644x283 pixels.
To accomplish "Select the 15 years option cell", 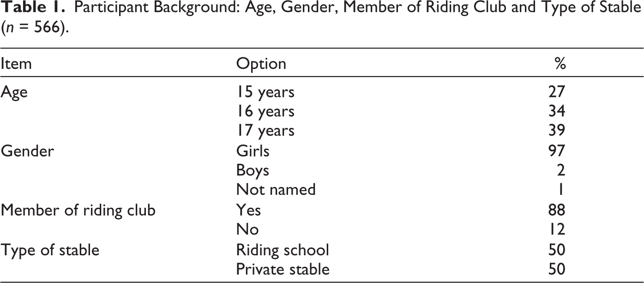I will (x=265, y=92).
